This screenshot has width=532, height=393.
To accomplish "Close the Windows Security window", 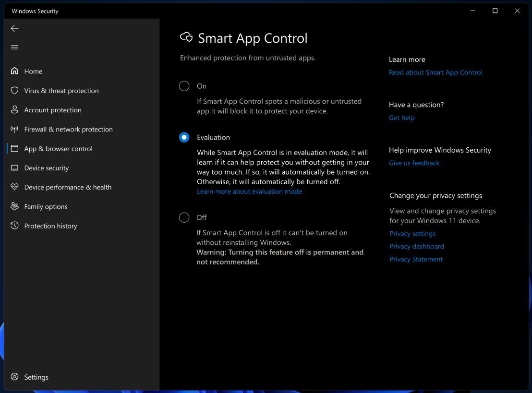I will click(x=517, y=11).
